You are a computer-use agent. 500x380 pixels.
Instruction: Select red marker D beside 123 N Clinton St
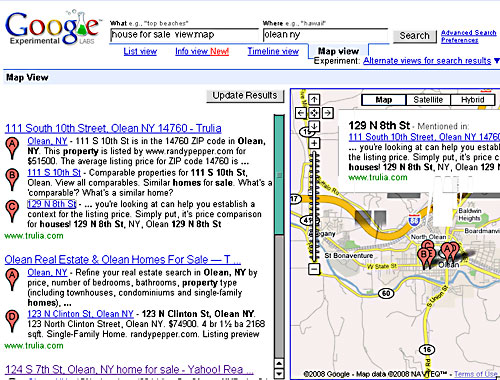pos(12,321)
